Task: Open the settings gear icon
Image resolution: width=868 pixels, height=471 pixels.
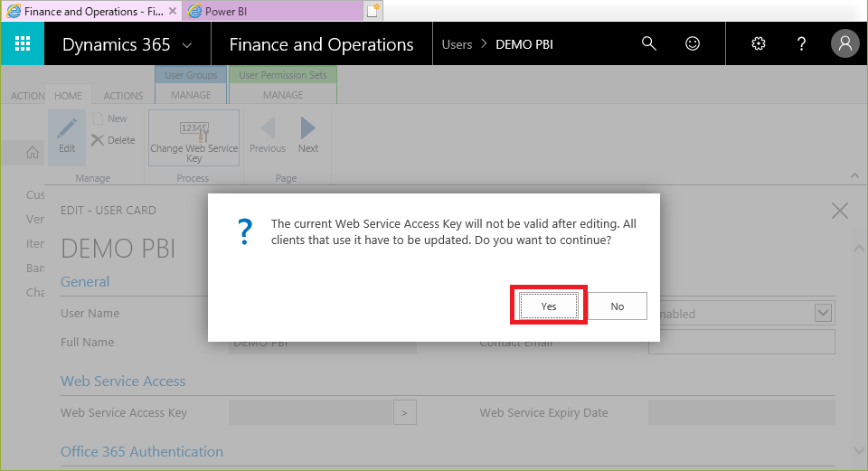Action: [x=759, y=43]
